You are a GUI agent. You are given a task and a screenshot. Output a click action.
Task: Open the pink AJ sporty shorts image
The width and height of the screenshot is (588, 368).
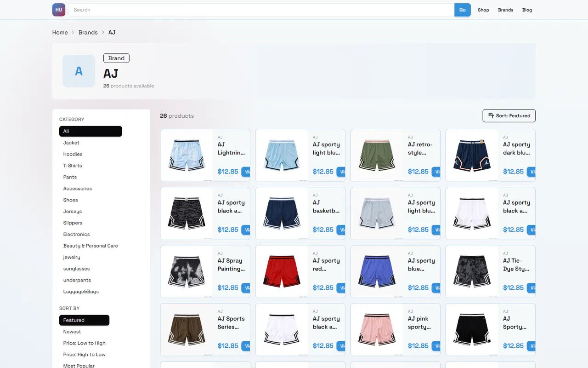coord(377,329)
